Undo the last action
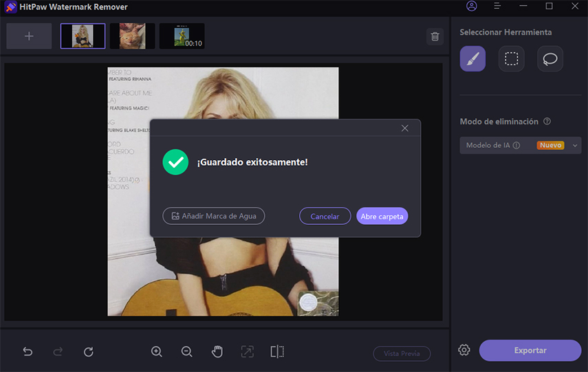Viewport: 588px width, 372px height. pyautogui.click(x=28, y=351)
